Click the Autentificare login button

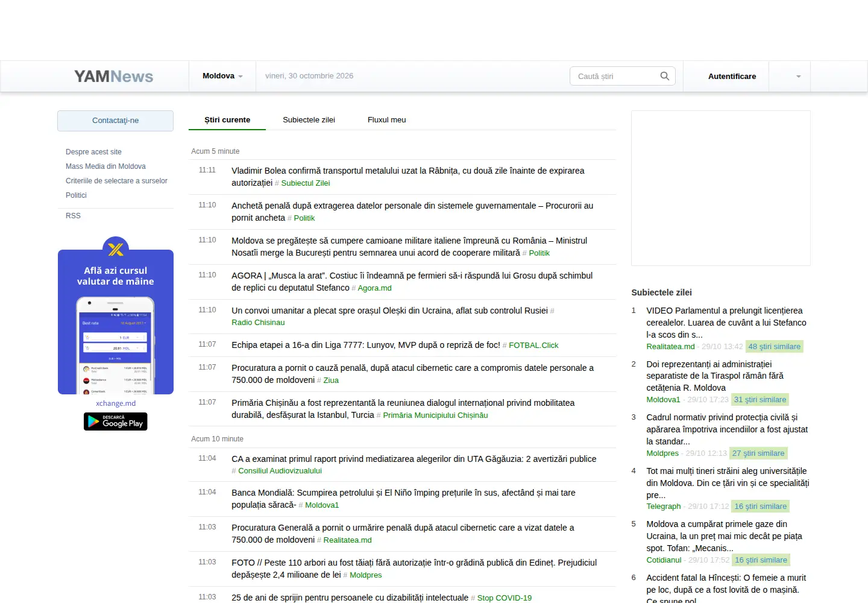[x=732, y=77]
